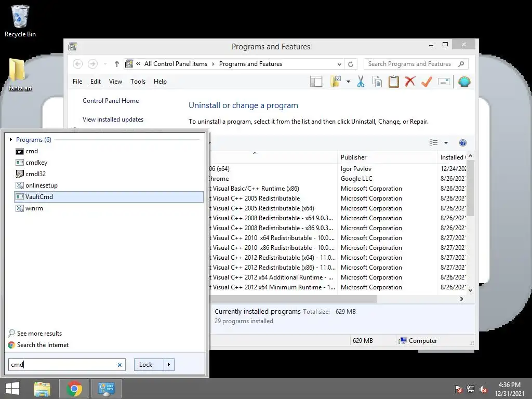Screen dimensions: 532x399
Task: Click the Copy icon in toolbar
Action: click(x=377, y=82)
